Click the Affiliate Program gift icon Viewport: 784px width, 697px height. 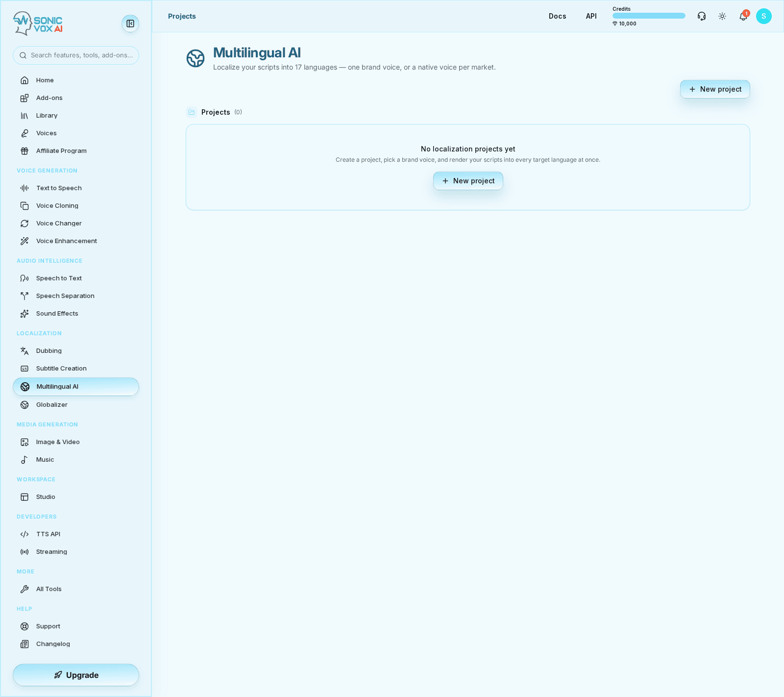[24, 151]
